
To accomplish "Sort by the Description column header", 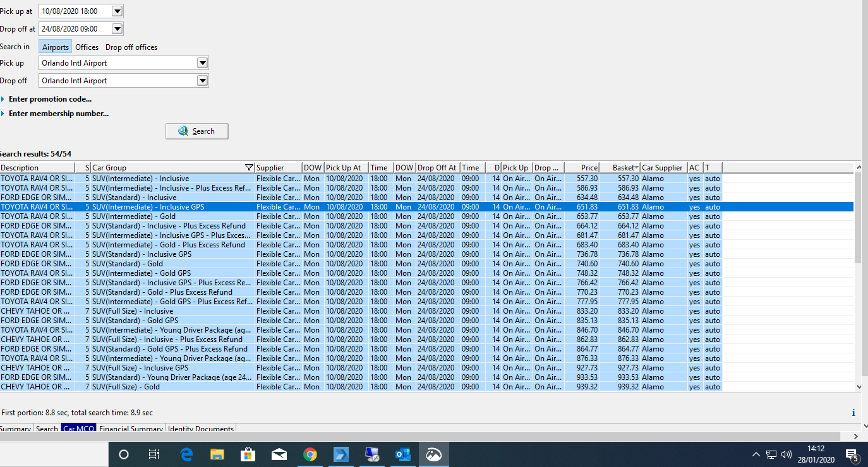I will tap(37, 168).
